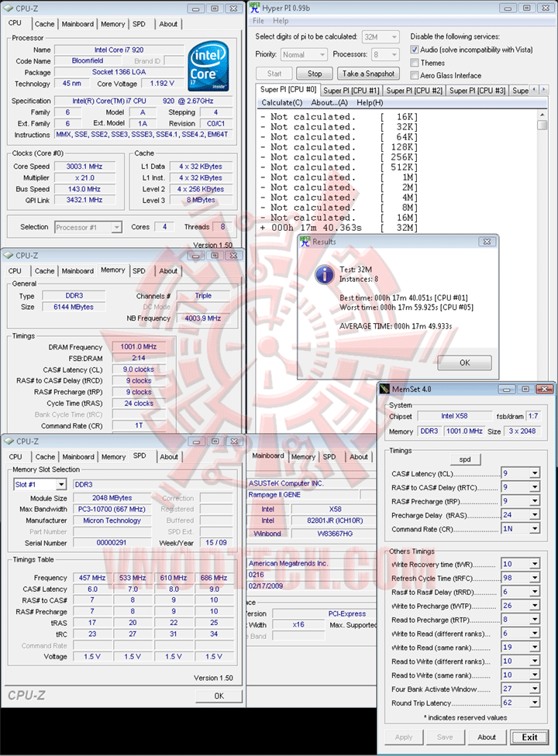Click the CPU-Z memory window title icon
This screenshot has height=756, width=558.
pyautogui.click(x=9, y=256)
